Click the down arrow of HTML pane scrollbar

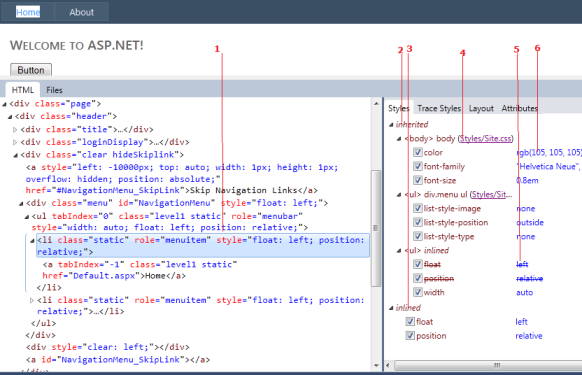point(376,366)
